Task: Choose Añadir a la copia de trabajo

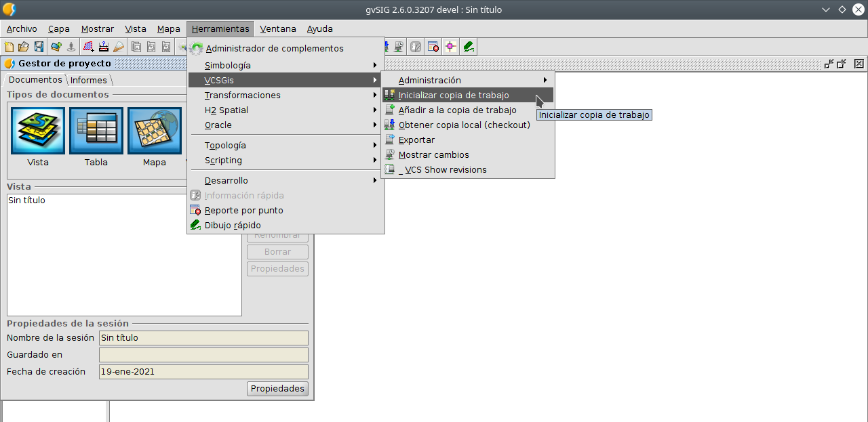Action: coord(468,110)
